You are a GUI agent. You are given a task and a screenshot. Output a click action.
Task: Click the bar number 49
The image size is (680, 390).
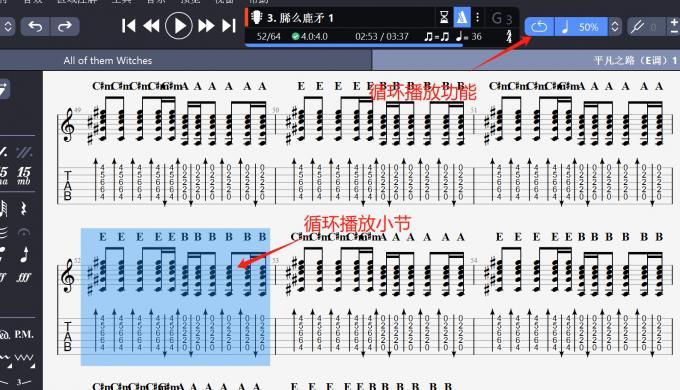(x=77, y=110)
